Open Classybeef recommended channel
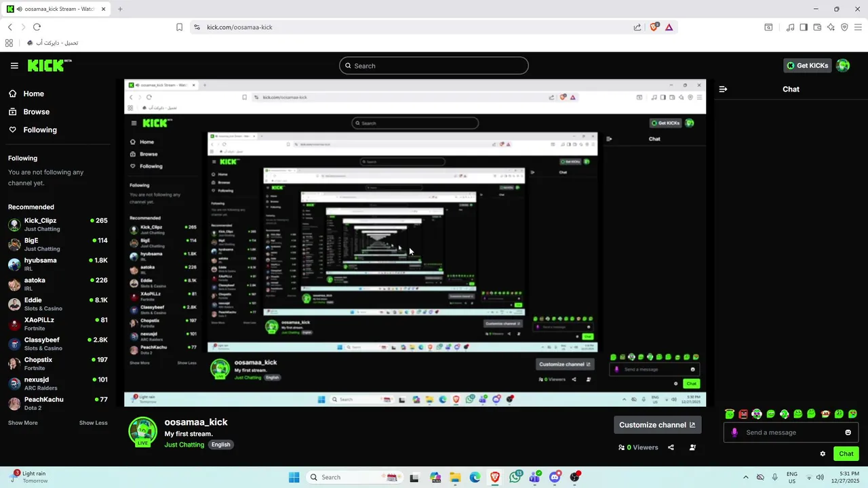The height and width of the screenshot is (488, 868). pos(58,344)
